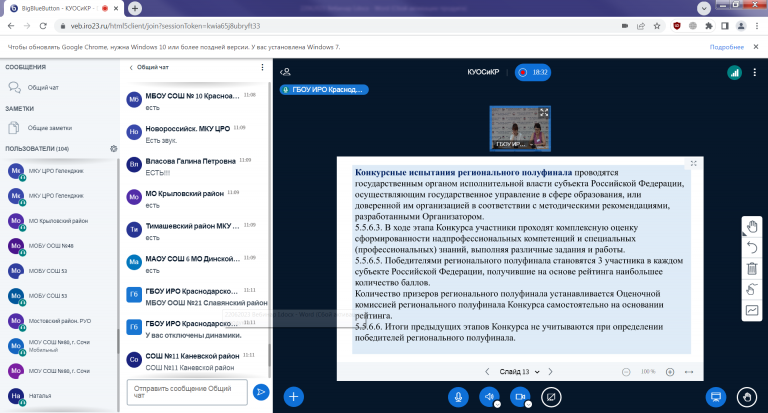Open the connection status signal icon
The width and height of the screenshot is (768, 413).
pos(733,72)
